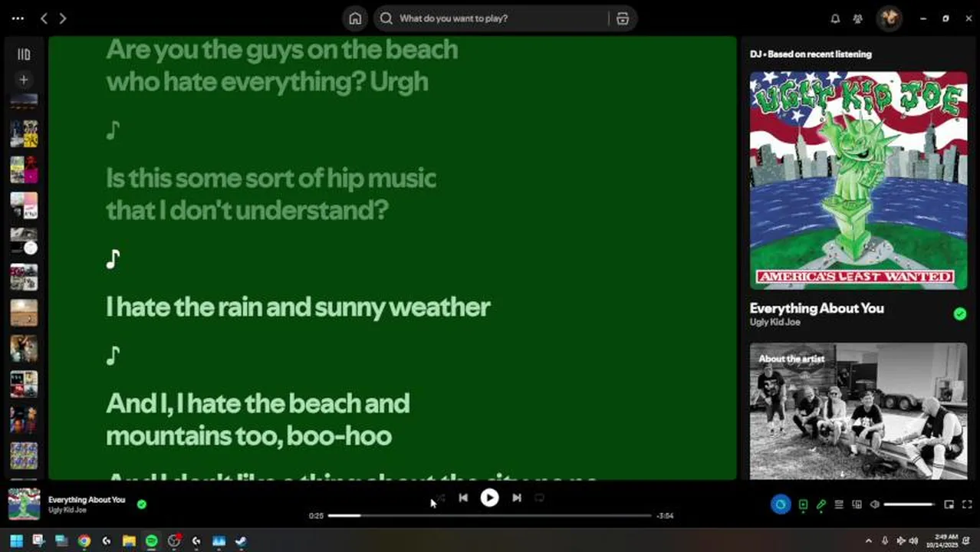
Task: Open Connect to a device
Action: 857,504
